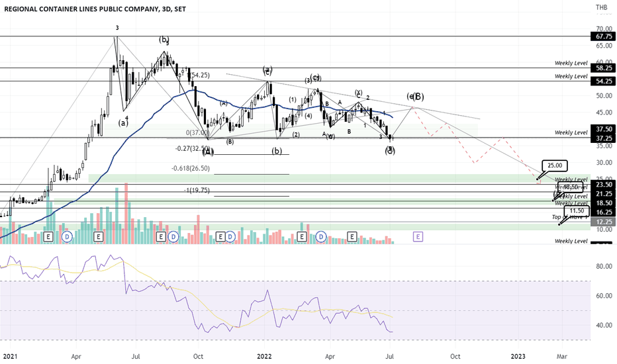Click the earnings E marker dated February 2021
Screen dimensions: 617x364
click(48, 236)
